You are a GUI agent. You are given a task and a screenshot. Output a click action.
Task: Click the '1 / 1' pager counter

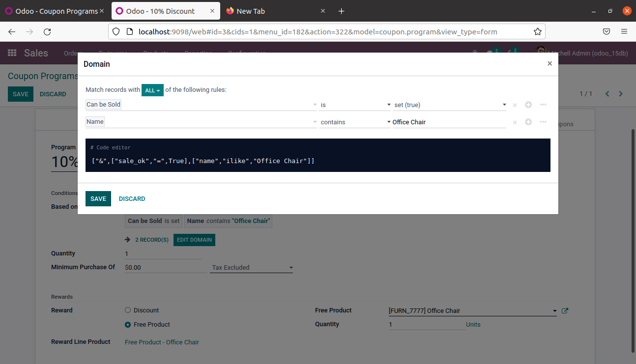coord(586,94)
